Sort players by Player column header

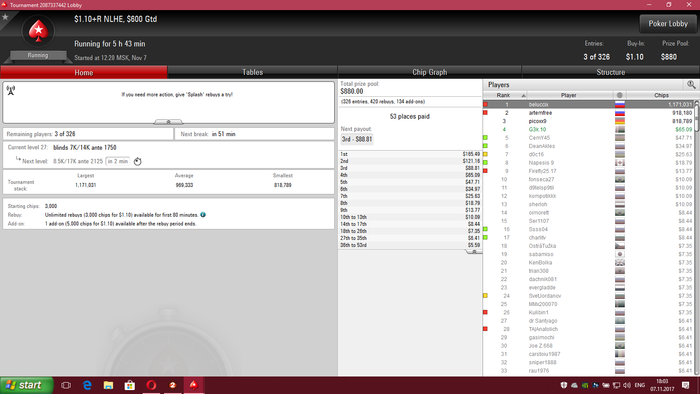pyautogui.click(x=568, y=95)
